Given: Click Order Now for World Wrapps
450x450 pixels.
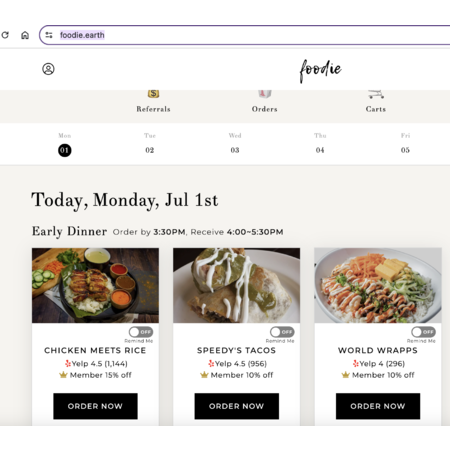Looking at the screenshot, I should pos(378,406).
